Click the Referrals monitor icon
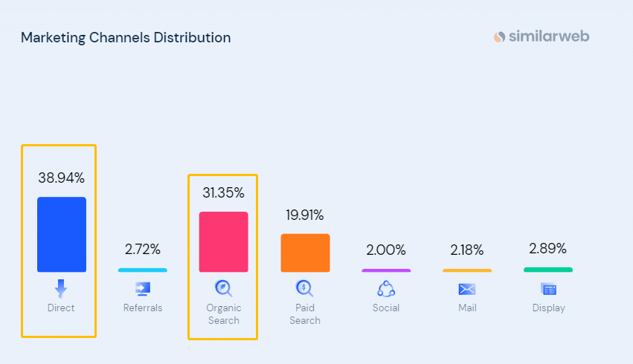 pyautogui.click(x=142, y=288)
